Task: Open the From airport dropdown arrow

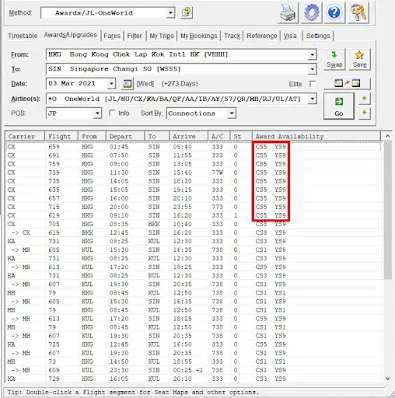Action: coord(312,55)
